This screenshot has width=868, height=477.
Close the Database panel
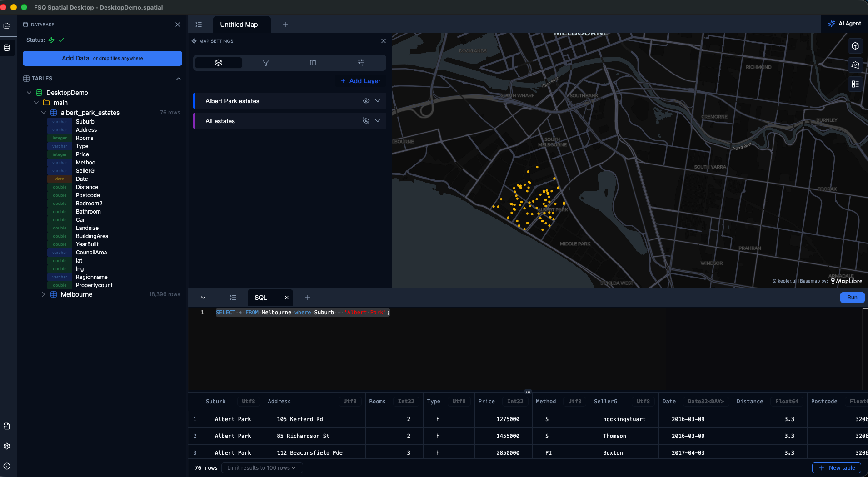178,25
